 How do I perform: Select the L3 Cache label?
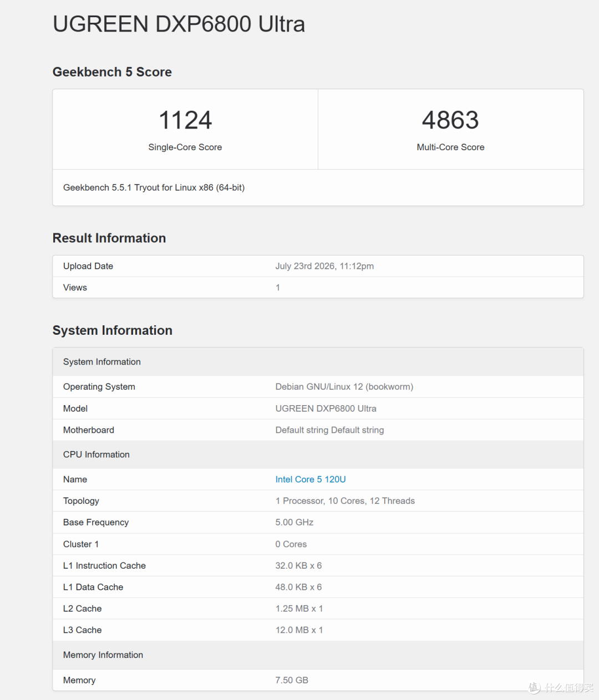pyautogui.click(x=83, y=630)
